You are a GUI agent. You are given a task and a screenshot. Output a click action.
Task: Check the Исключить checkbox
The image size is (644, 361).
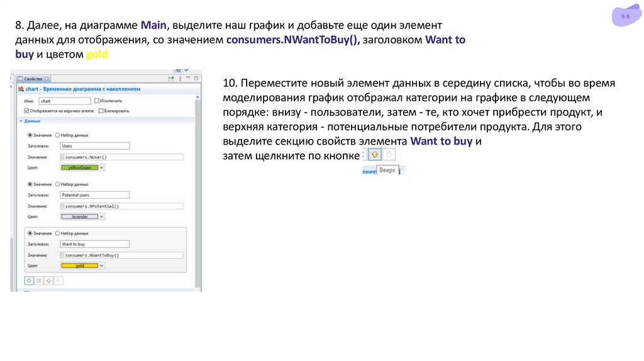(x=96, y=101)
